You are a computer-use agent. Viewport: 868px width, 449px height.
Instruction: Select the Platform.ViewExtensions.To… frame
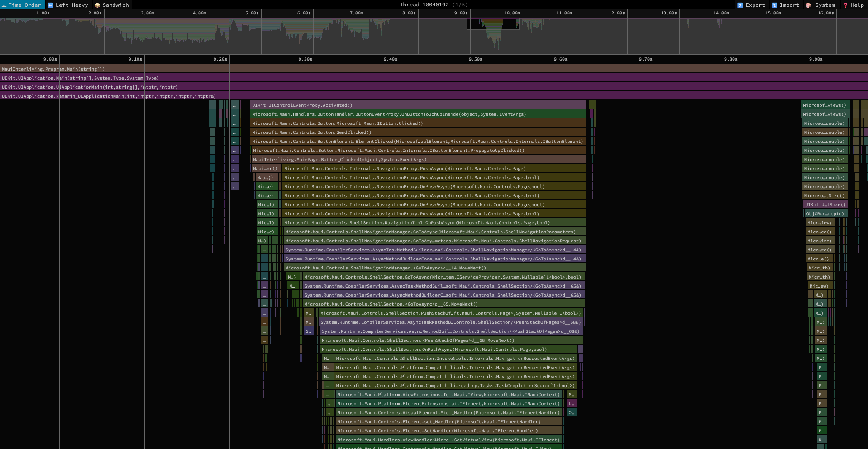[449, 394]
